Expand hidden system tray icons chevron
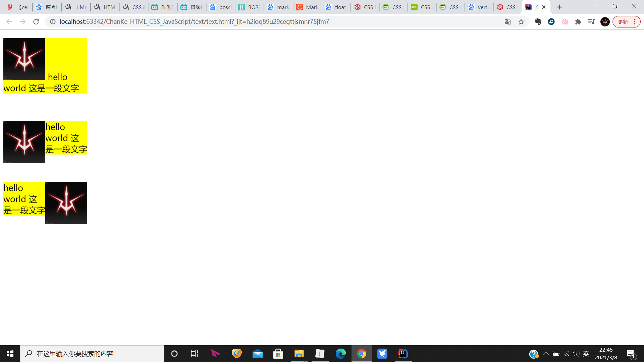This screenshot has height=362, width=644. pyautogui.click(x=546, y=354)
